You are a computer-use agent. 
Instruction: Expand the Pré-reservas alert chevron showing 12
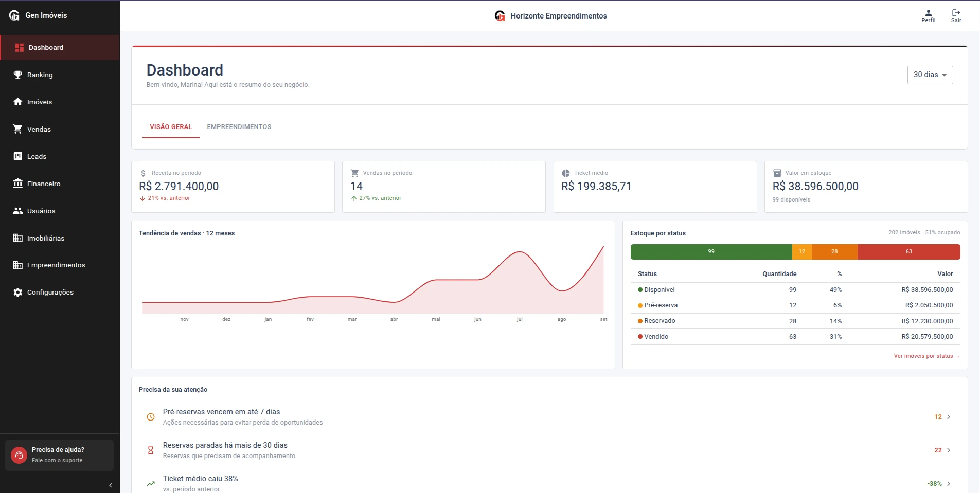[x=949, y=417]
